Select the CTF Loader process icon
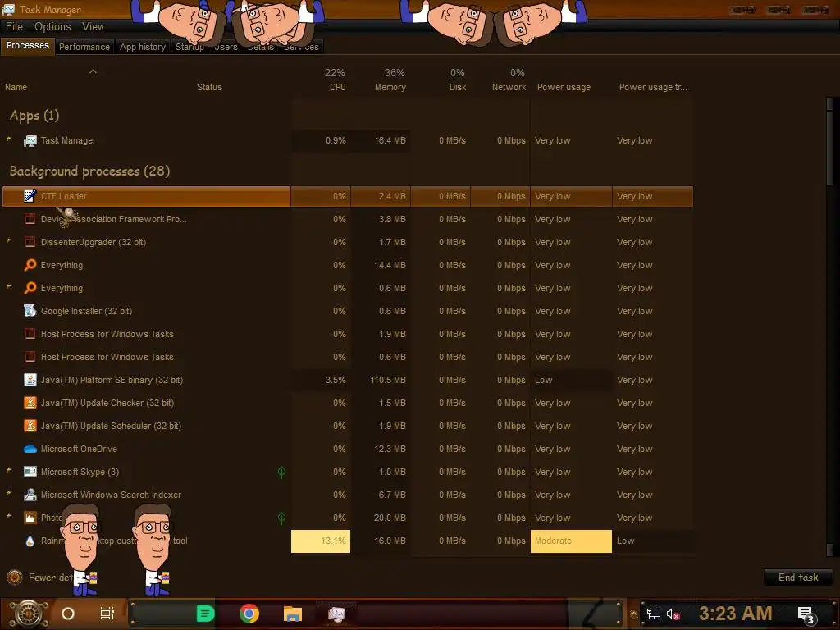840x630 pixels. coord(30,196)
